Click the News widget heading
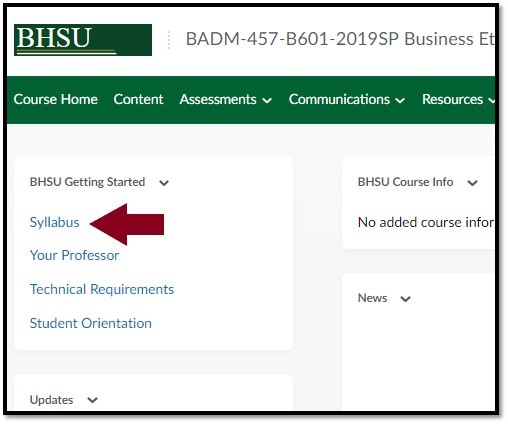Image resolution: width=508 pixels, height=424 pixels. pyautogui.click(x=372, y=298)
